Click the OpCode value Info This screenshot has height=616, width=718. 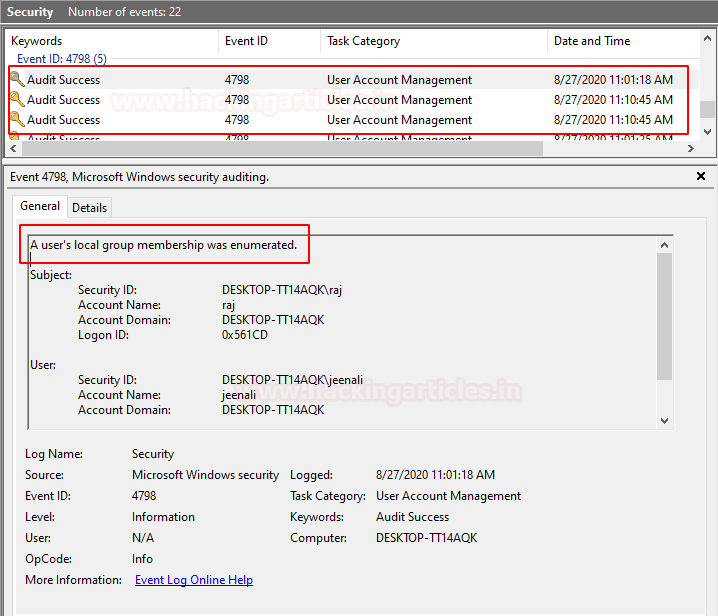click(142, 559)
